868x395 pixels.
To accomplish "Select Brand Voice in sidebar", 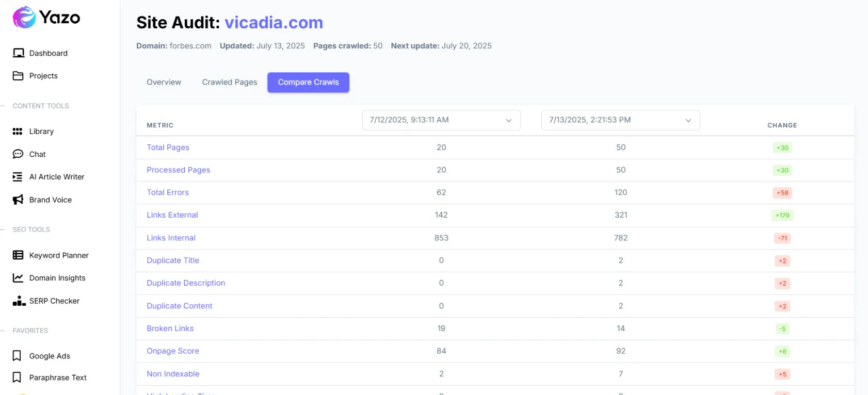I will [x=51, y=200].
